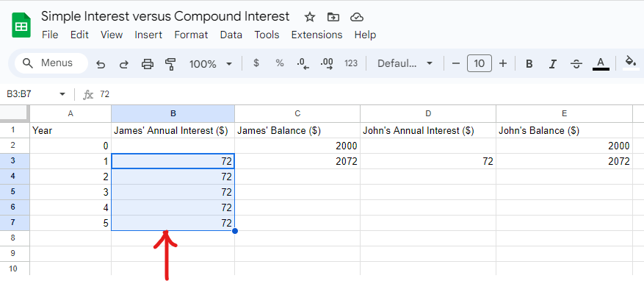
Task: Open the Help menu
Action: 365,35
